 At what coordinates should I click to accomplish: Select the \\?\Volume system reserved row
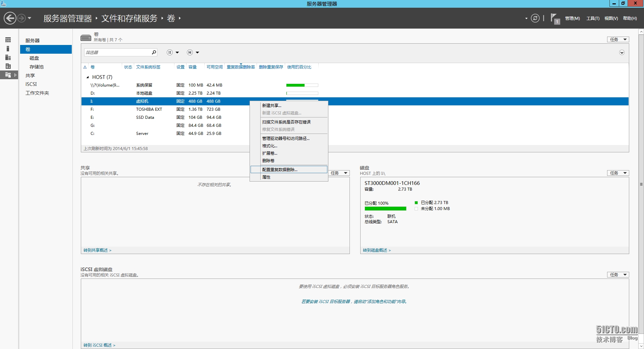355,85
